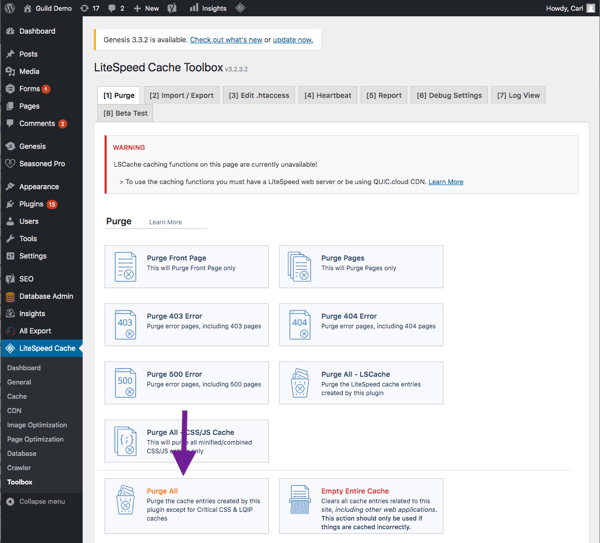The width and height of the screenshot is (600, 543).
Task: Click the CSS/JS Cache braces document icon
Action: point(126,441)
